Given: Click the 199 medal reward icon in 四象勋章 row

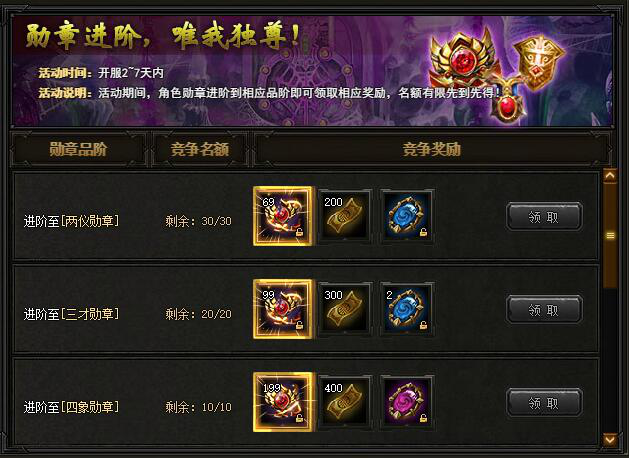Looking at the screenshot, I should [x=283, y=402].
